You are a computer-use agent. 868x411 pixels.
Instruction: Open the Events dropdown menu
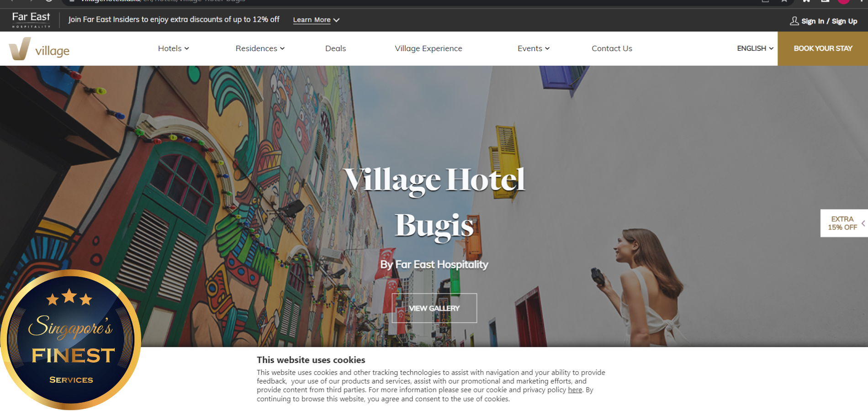click(x=533, y=48)
